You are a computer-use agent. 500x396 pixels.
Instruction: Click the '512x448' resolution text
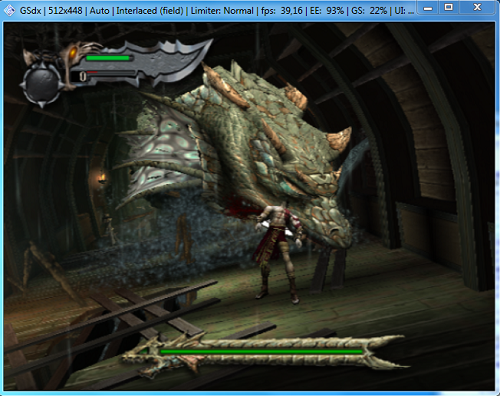click(65, 11)
